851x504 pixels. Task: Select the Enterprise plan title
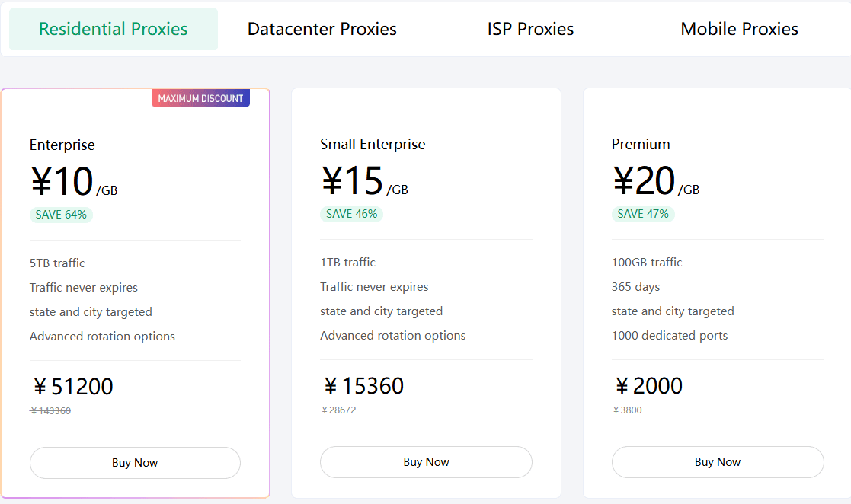pos(62,145)
